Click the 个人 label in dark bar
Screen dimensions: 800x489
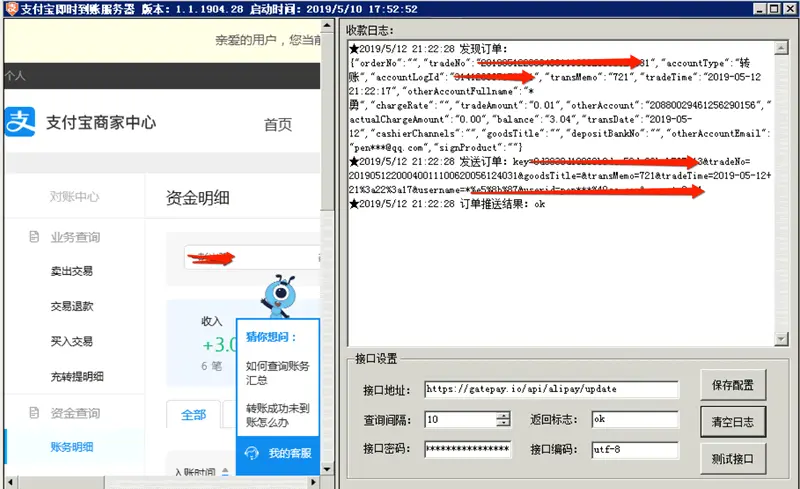[15, 76]
